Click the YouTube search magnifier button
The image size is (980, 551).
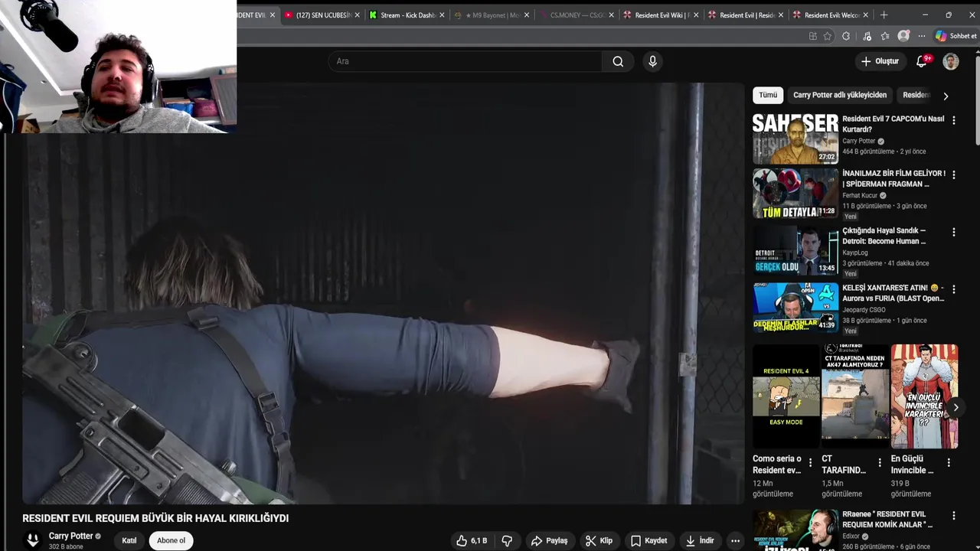[618, 61]
